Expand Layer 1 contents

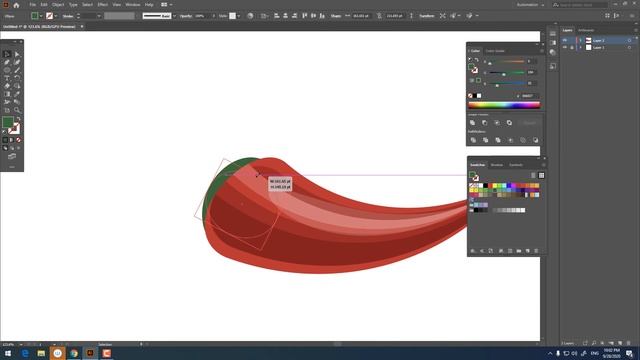(x=581, y=47)
